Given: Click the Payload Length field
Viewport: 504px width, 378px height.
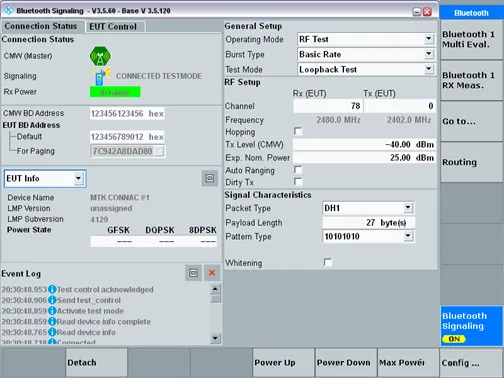Looking at the screenshot, I should pos(369,222).
